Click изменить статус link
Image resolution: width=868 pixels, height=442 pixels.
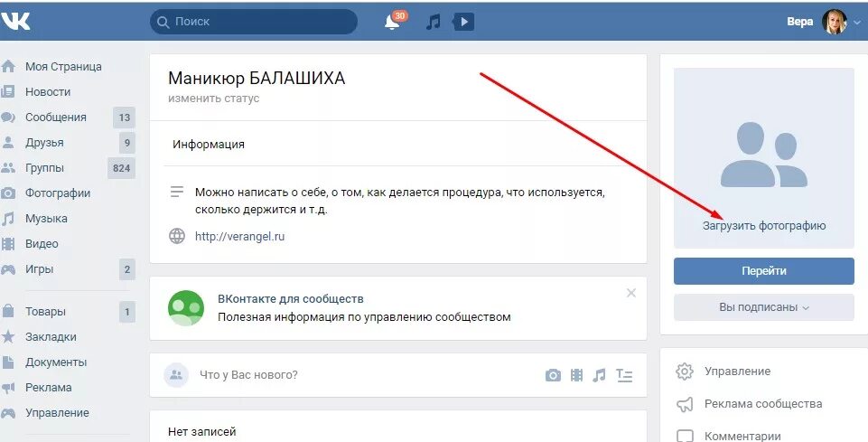(x=214, y=99)
